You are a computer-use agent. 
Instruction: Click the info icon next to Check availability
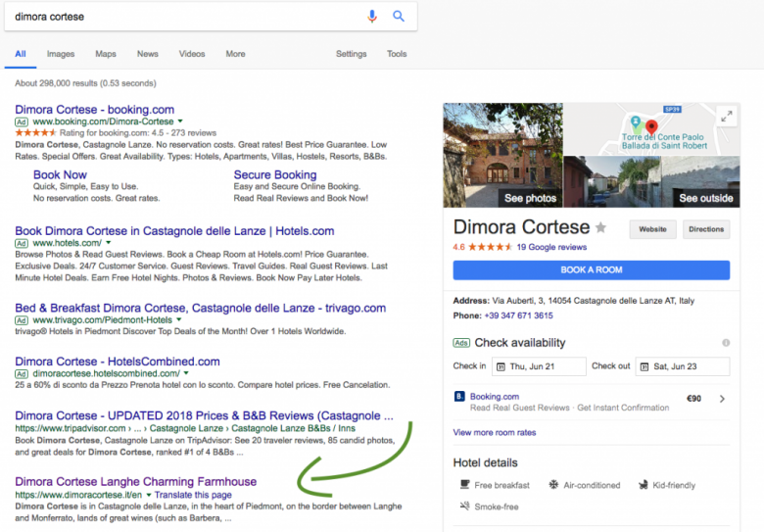coord(726,343)
